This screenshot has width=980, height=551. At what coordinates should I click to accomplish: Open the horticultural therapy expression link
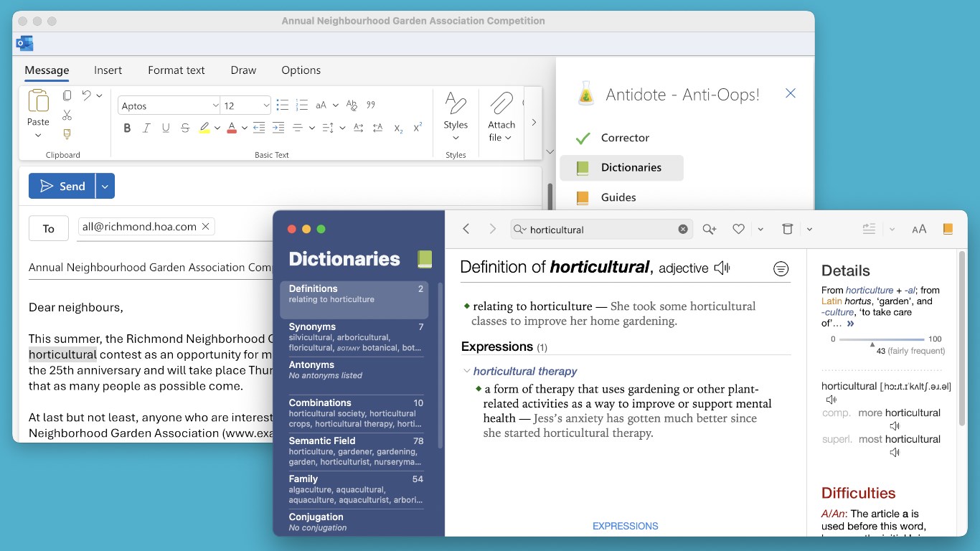[525, 371]
